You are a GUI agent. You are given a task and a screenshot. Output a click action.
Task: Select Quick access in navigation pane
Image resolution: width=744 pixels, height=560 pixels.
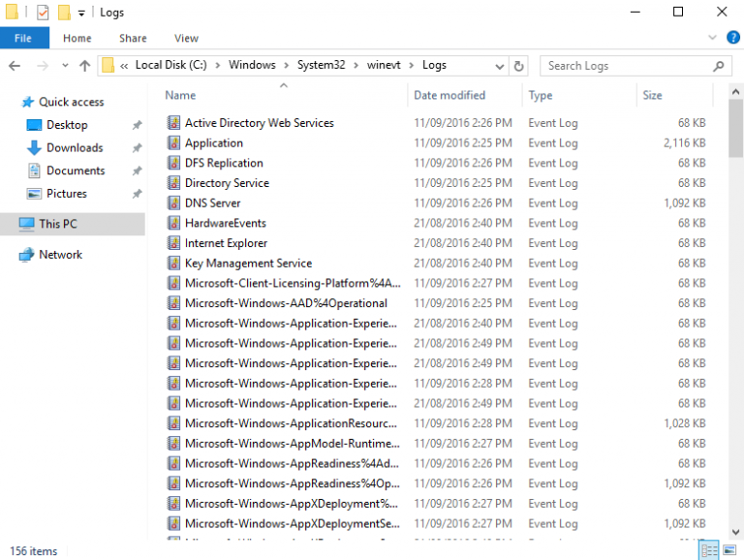(x=63, y=102)
